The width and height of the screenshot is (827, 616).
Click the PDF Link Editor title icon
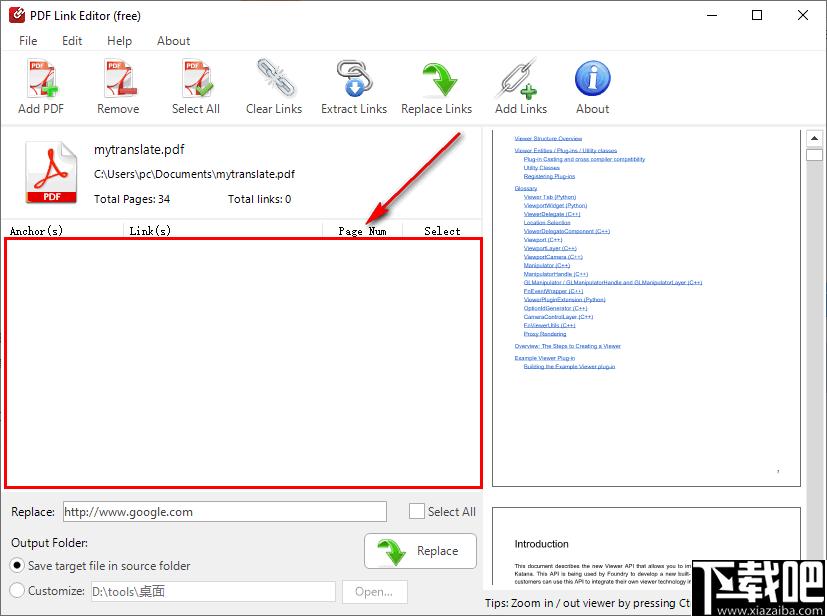(x=17, y=15)
